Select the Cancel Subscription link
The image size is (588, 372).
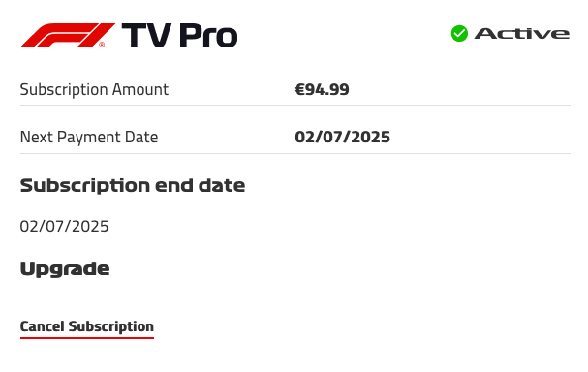(x=87, y=326)
